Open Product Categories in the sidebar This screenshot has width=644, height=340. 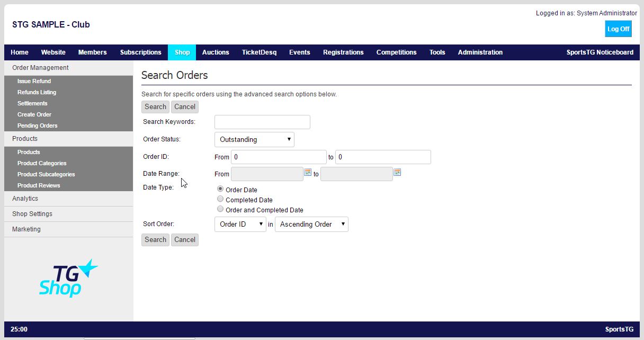(42, 163)
